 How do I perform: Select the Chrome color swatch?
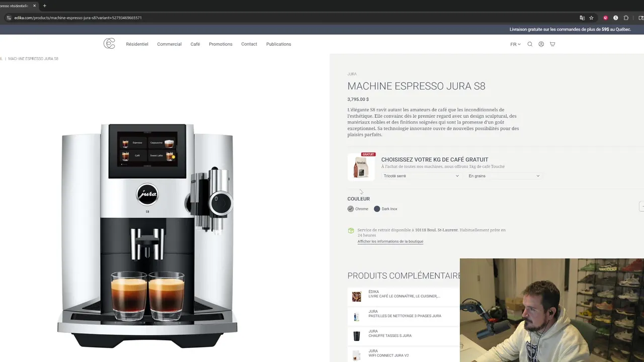tap(351, 209)
